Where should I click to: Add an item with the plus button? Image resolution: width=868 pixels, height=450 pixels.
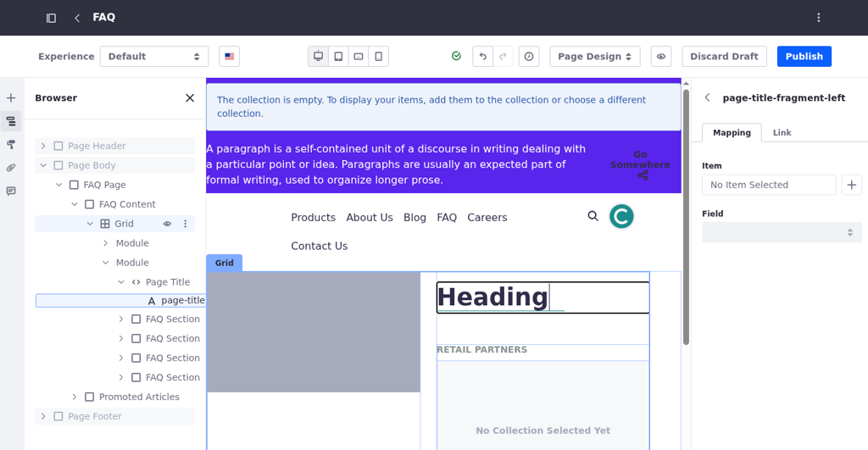point(851,185)
